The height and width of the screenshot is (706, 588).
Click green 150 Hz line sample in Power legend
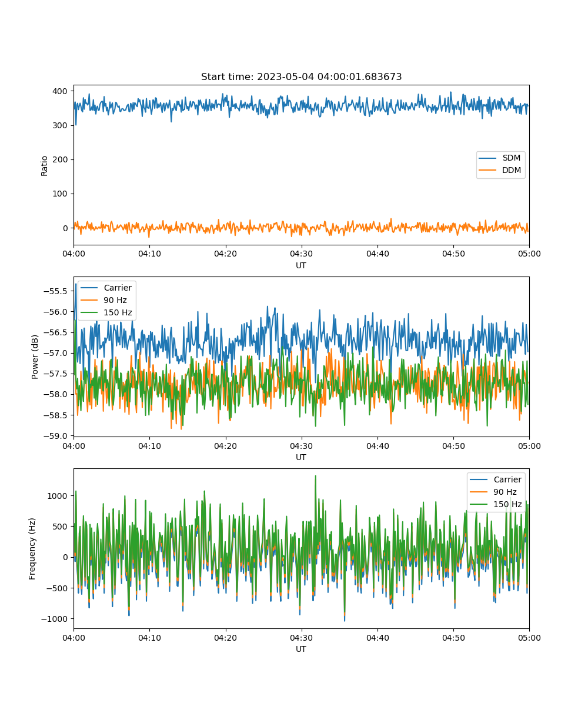tap(91, 313)
